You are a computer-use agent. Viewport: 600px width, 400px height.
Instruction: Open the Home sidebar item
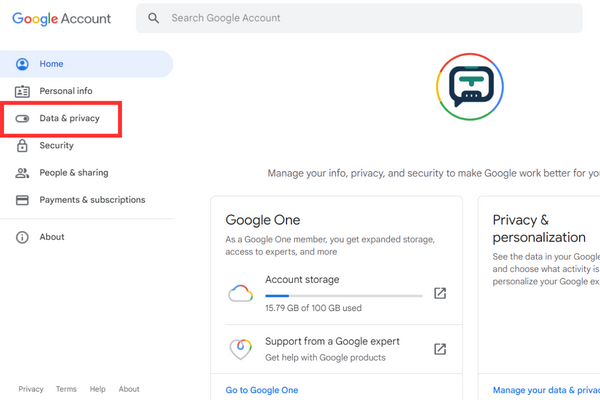click(x=86, y=64)
